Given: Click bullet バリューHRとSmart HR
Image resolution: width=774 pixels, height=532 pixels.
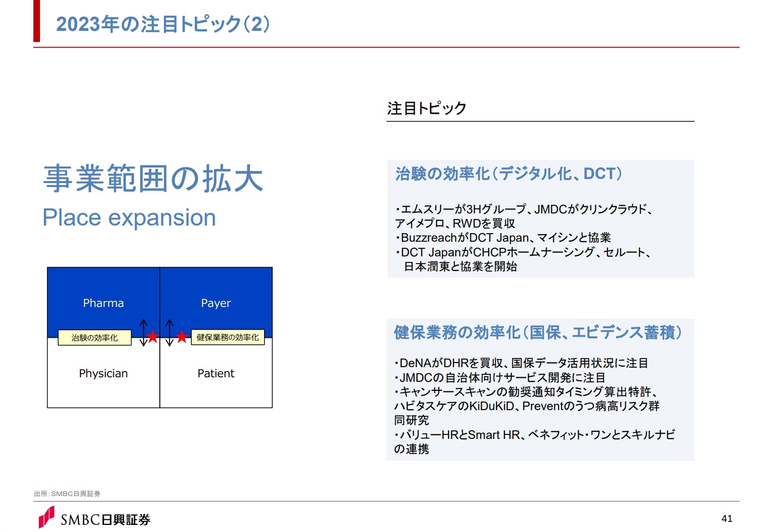Looking at the screenshot, I should click(534, 435).
